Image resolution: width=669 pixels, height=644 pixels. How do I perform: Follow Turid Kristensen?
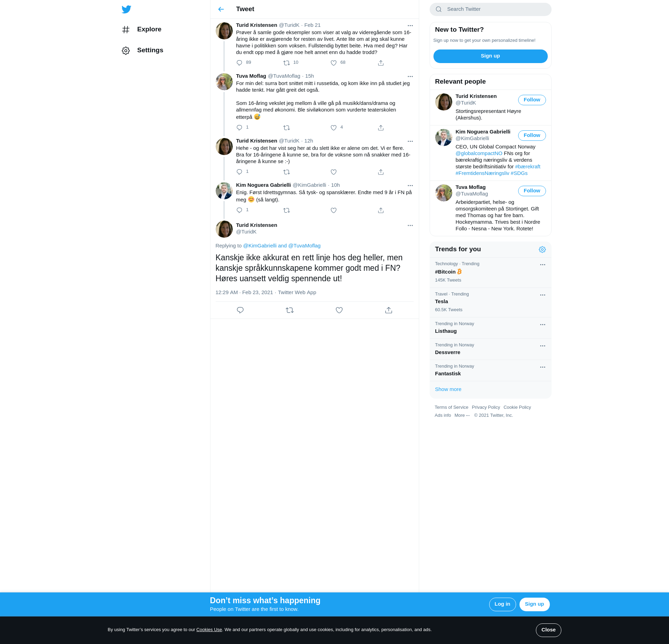pyautogui.click(x=532, y=100)
